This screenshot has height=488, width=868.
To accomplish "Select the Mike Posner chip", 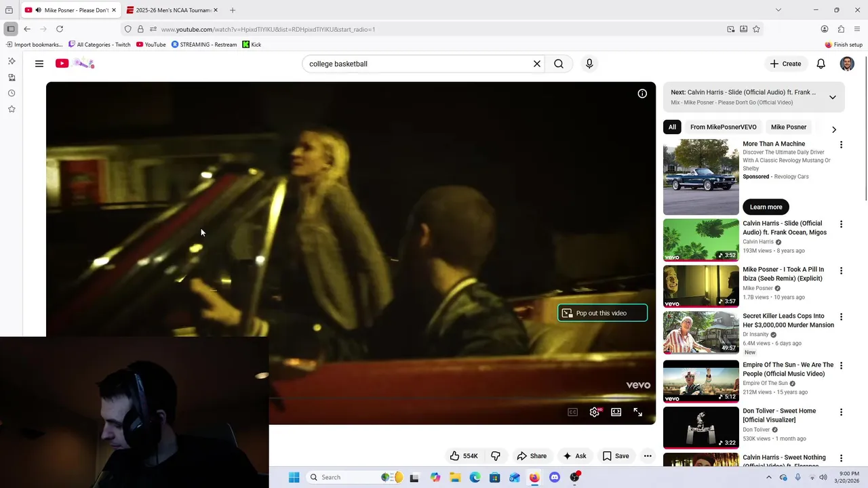I will coord(789,127).
